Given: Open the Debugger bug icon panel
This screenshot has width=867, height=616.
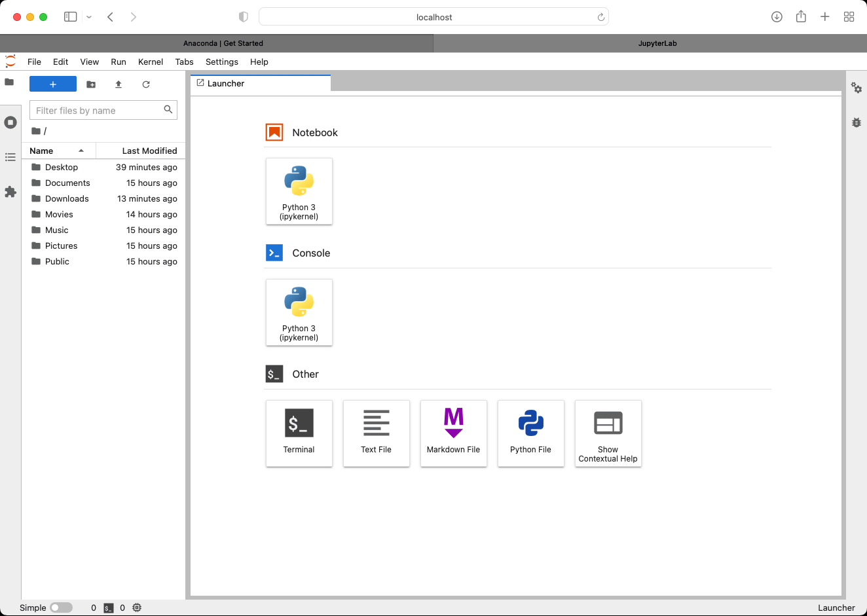Looking at the screenshot, I should [x=856, y=122].
